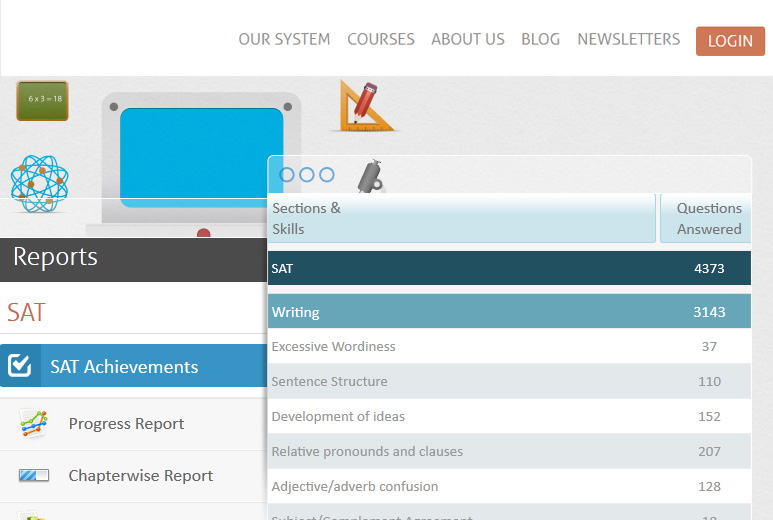Select the first carousel dot indicator
The width and height of the screenshot is (773, 520).
click(x=287, y=174)
